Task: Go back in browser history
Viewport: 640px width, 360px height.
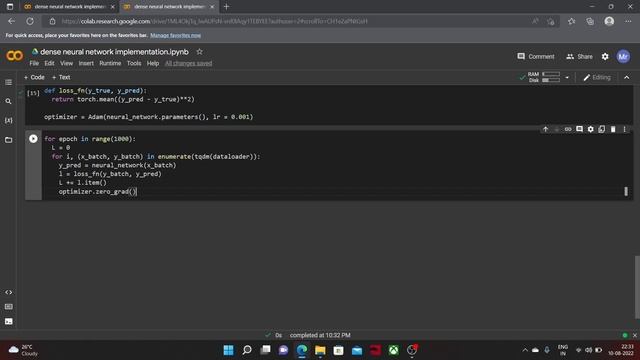Action: pyautogui.click(x=11, y=21)
